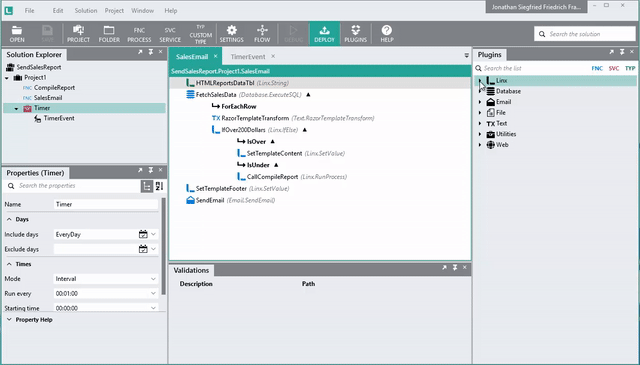Open the Plugins toolbar button

click(x=356, y=33)
